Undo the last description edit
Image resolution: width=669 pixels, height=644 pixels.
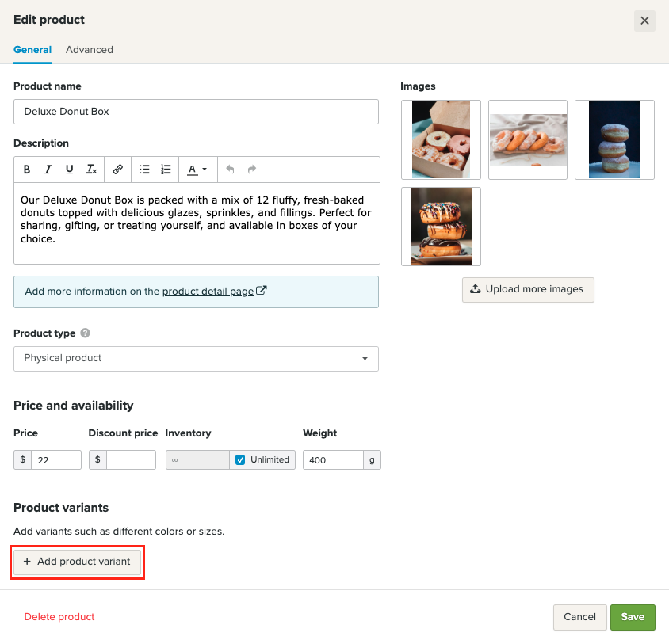230,169
